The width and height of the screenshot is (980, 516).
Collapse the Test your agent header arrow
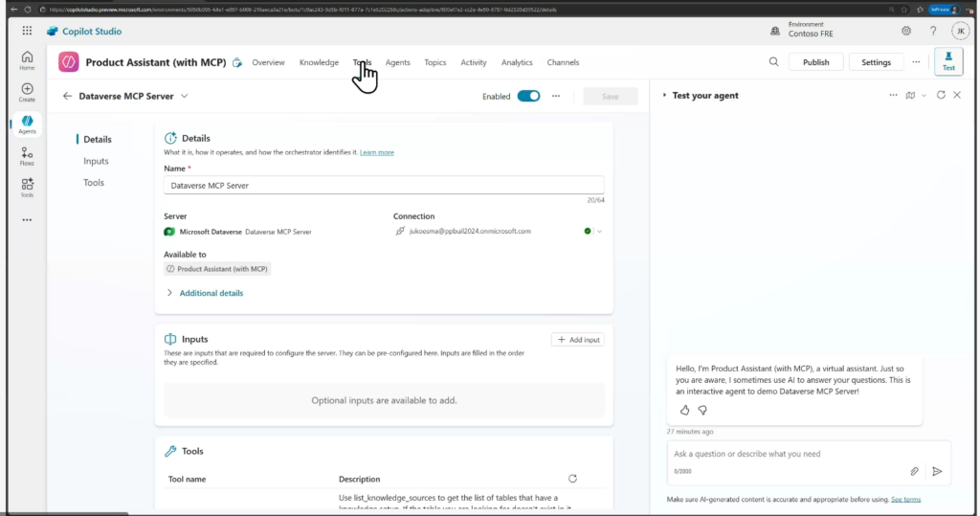664,95
